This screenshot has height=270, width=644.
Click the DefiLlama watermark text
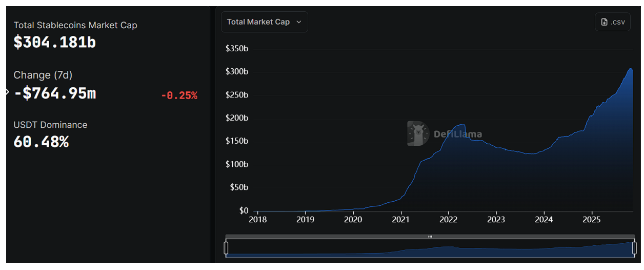pyautogui.click(x=458, y=134)
